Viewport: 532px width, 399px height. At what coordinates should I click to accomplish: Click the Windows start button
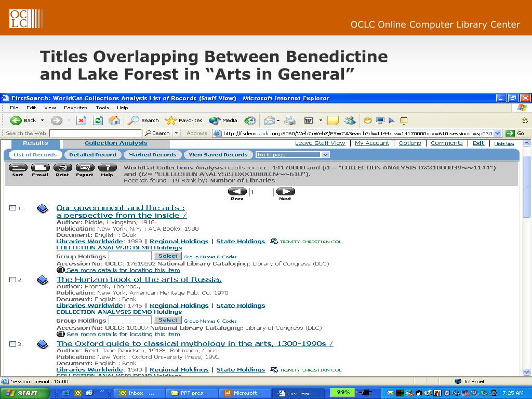pos(24,393)
